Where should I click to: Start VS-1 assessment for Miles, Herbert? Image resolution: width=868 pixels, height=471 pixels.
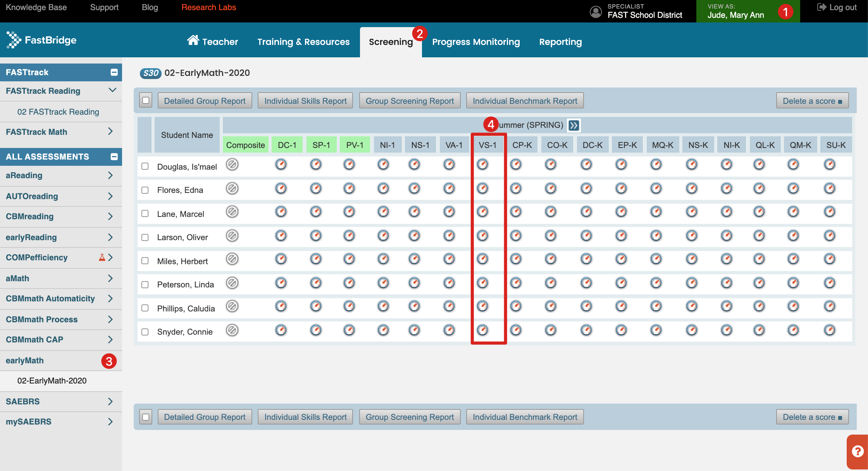pyautogui.click(x=482, y=259)
